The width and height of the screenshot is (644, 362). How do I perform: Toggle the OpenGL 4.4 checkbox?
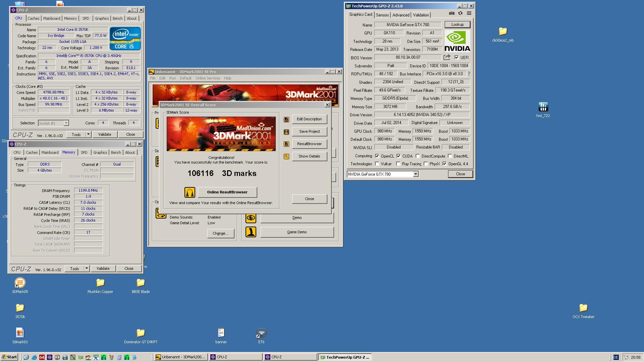coord(444,164)
